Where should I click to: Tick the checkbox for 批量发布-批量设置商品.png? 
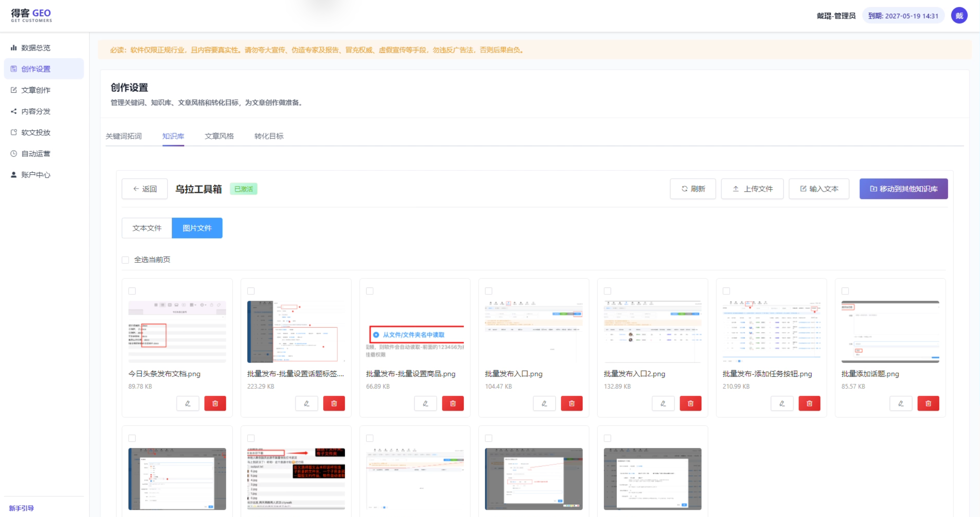pyautogui.click(x=370, y=291)
